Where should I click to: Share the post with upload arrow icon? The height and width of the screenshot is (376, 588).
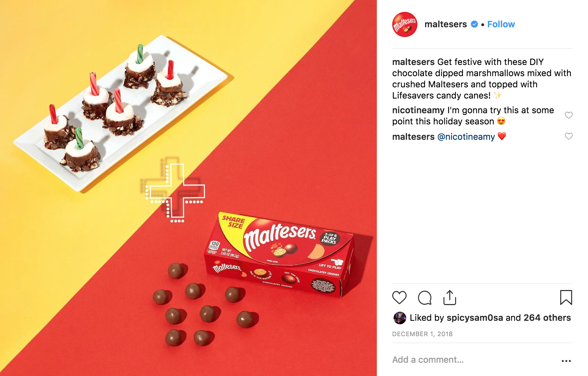tap(450, 297)
